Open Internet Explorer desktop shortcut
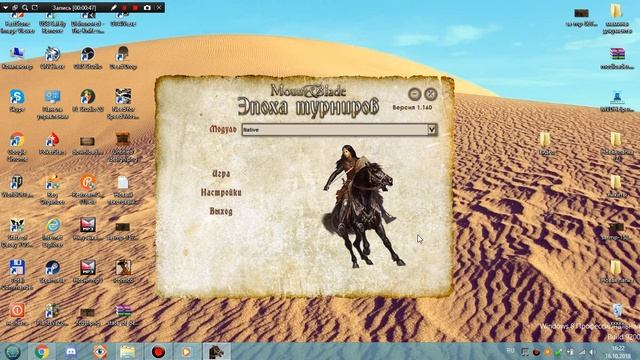Image resolution: width=640 pixels, height=360 pixels. (x=52, y=232)
